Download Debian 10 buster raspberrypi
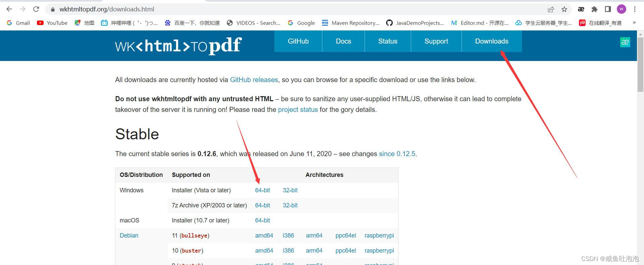 tap(379, 251)
